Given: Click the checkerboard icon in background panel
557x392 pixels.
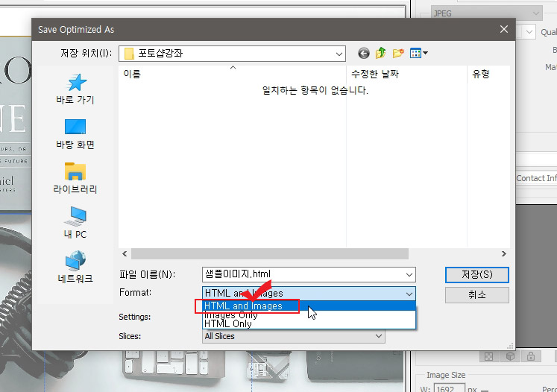Looking at the screenshot, I should pos(489,356).
